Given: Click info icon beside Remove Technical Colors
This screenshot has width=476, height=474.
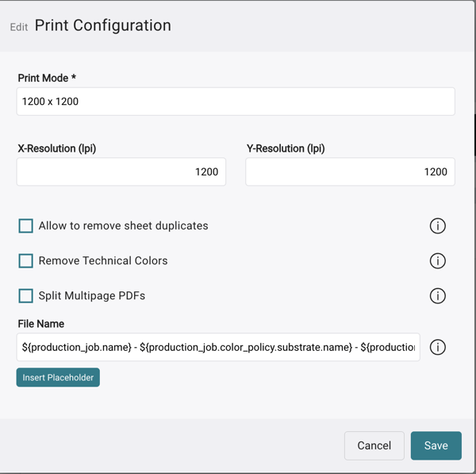Looking at the screenshot, I should coord(437,261).
